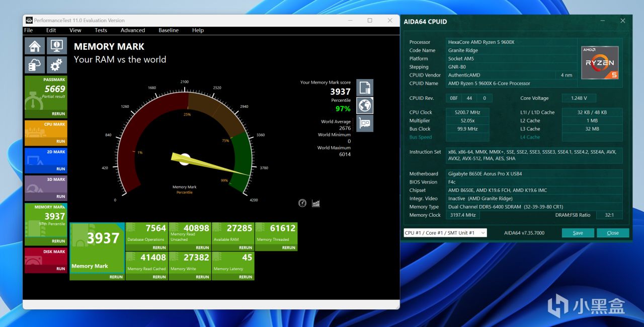Image resolution: width=644 pixels, height=327 pixels.
Task: Click Close button in AIDA64 CPUID
Action: [x=613, y=233]
